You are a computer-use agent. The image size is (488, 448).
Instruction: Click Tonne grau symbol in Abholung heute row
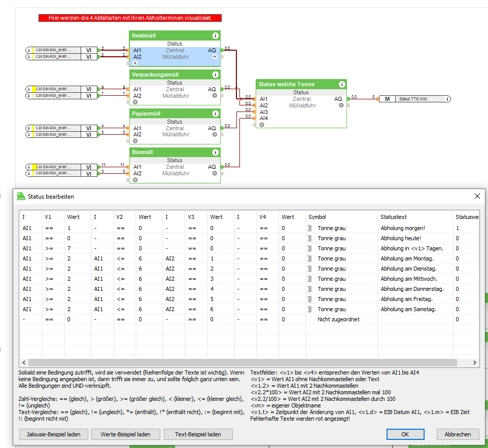[309, 239]
